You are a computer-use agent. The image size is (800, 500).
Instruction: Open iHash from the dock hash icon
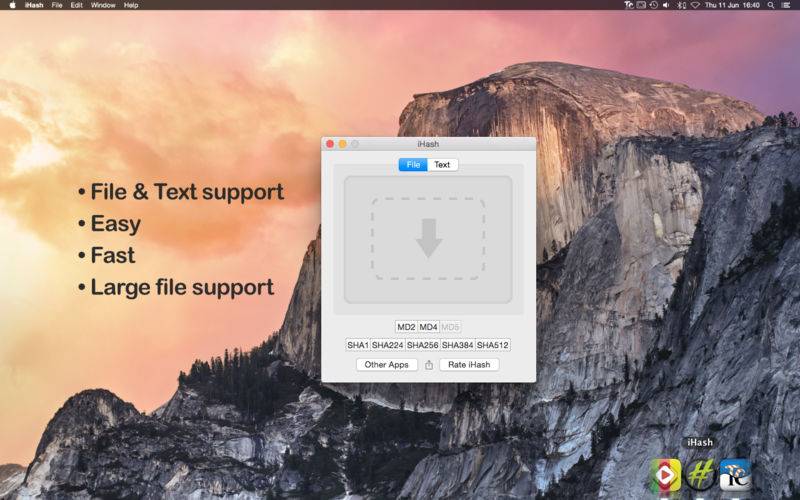click(x=700, y=474)
